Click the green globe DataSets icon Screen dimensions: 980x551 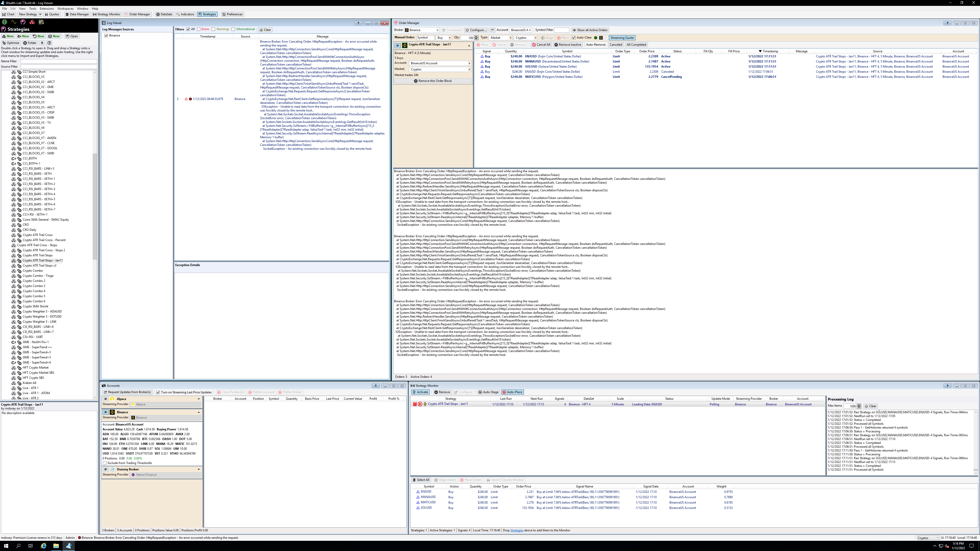(x=5, y=22)
